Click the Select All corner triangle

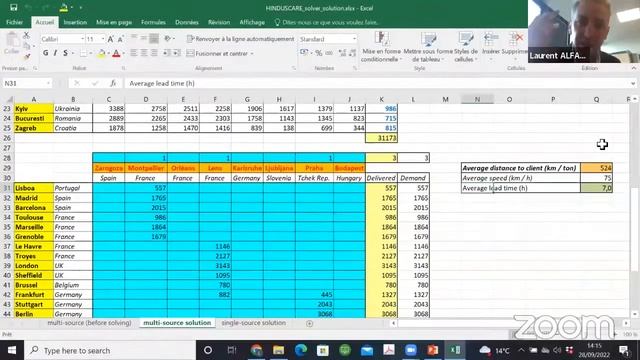pyautogui.click(x=9, y=99)
